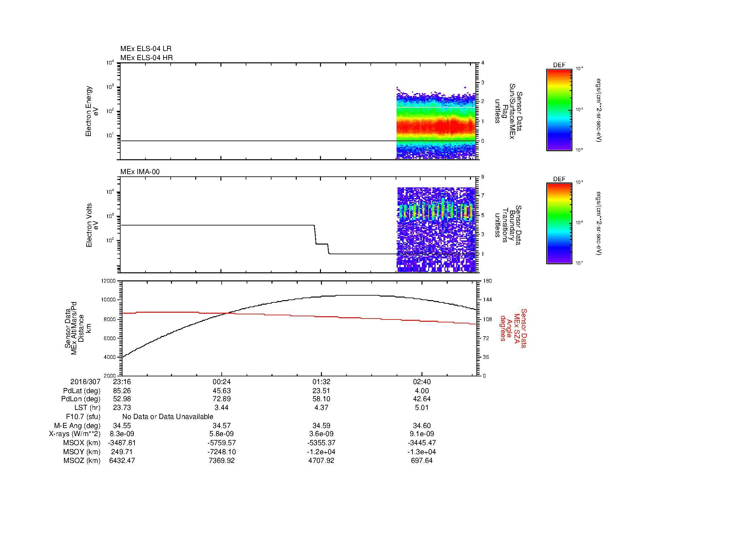Click the SZA axis tick label '180'
Viewport: 756px width, 534px height.
487,281
